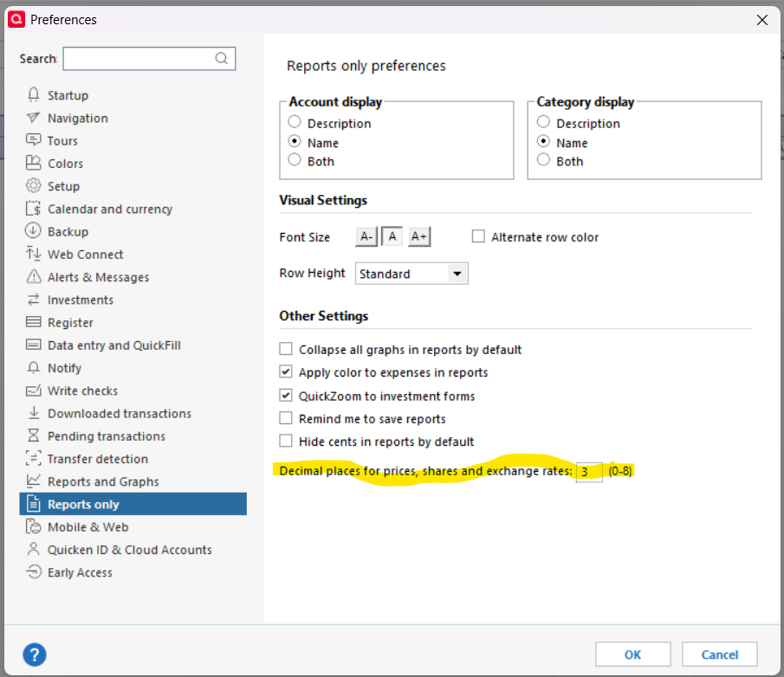Enable Remind me to save reports
This screenshot has height=677, width=784.
pyautogui.click(x=286, y=417)
